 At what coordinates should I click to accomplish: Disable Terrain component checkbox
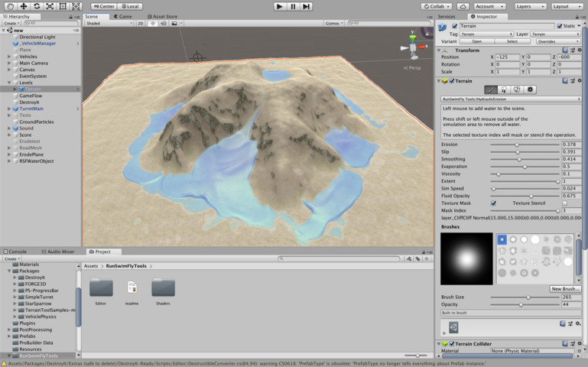[452, 81]
